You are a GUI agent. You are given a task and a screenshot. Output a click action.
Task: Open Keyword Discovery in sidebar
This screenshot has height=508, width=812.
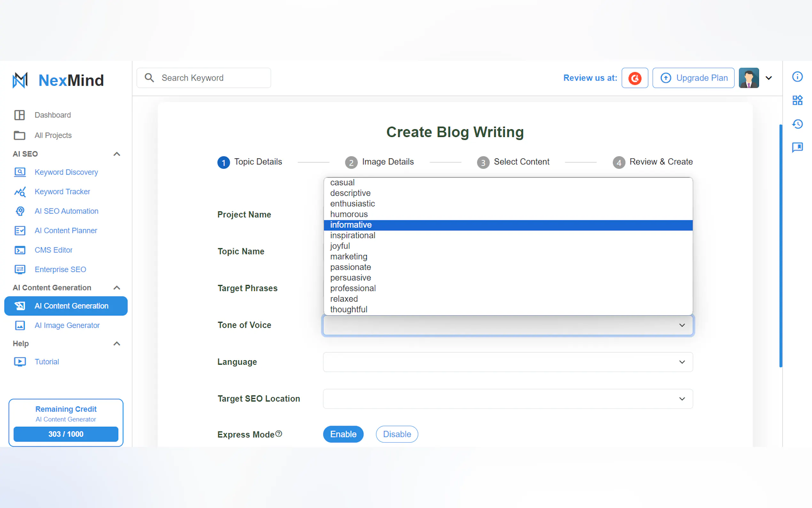coord(66,172)
